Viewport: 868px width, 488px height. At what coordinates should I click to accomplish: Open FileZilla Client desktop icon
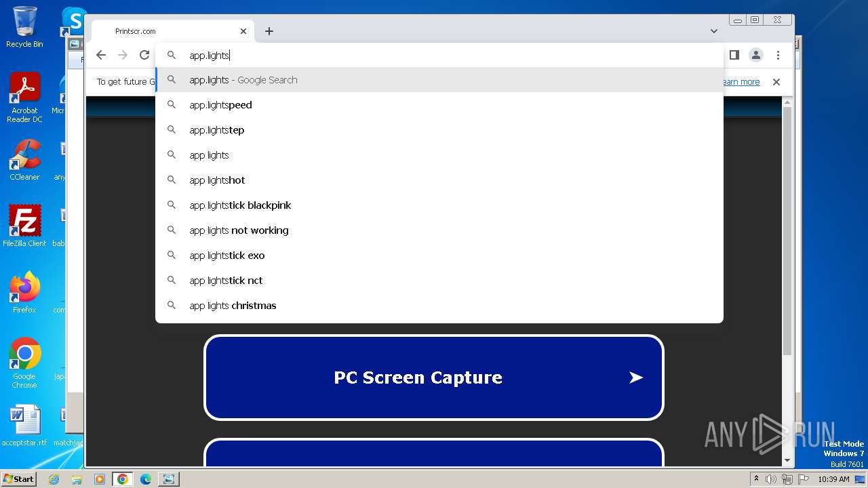[x=24, y=226]
